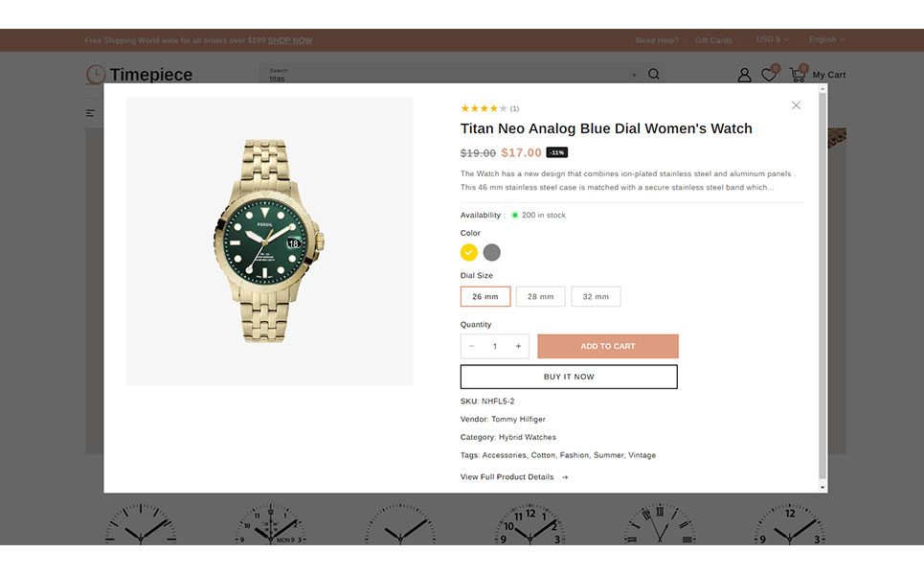Choose the 32 mm dial size
Screen dimensions: 924x575
(x=596, y=297)
